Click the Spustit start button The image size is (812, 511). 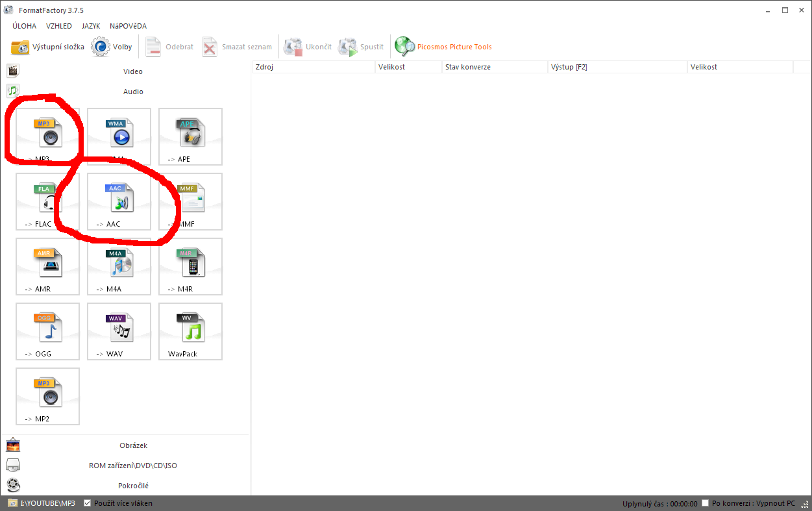pos(362,47)
